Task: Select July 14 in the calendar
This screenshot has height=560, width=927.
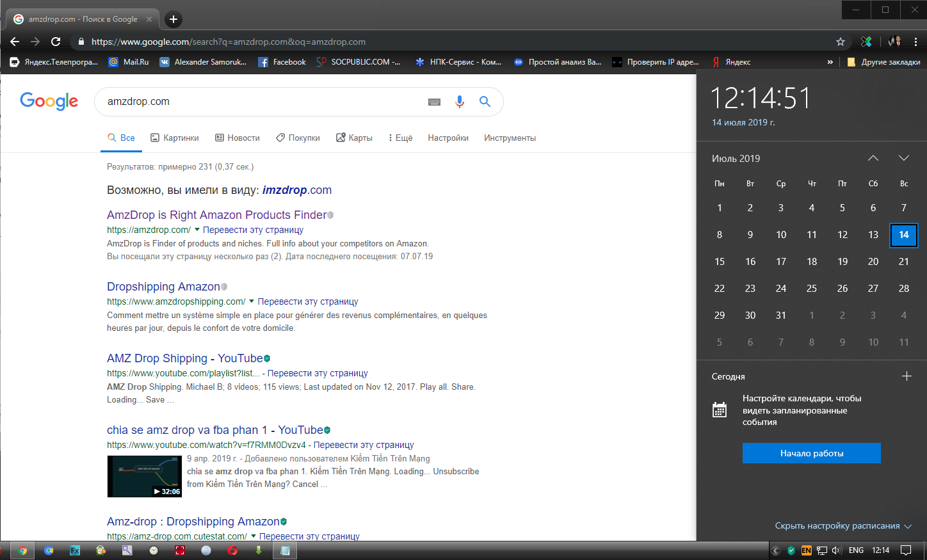Action: coord(904,235)
